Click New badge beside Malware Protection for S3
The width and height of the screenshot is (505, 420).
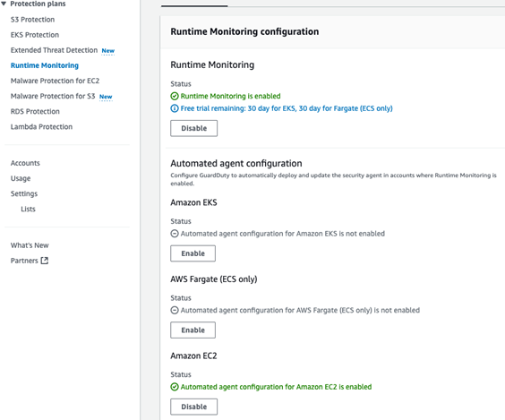[x=106, y=97]
